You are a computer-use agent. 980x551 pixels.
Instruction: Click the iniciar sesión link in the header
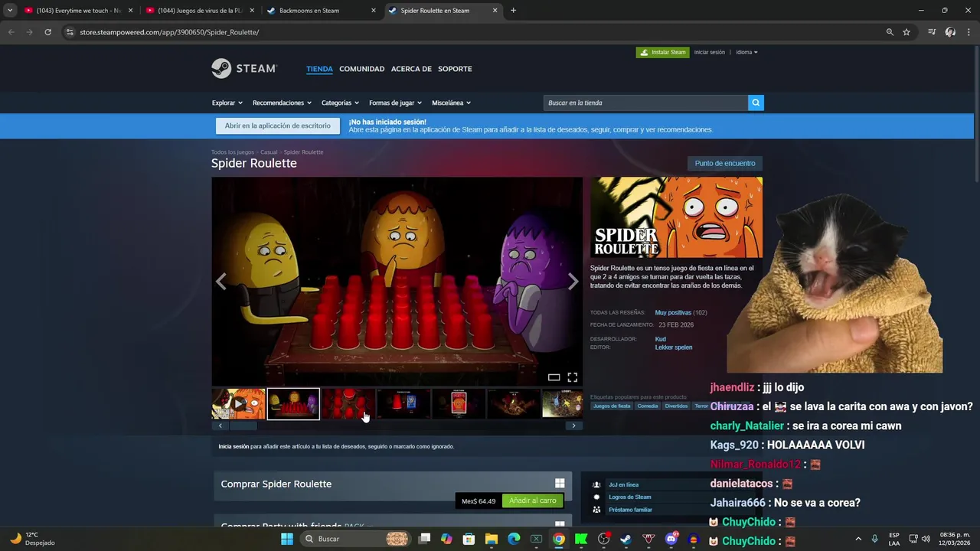click(709, 52)
